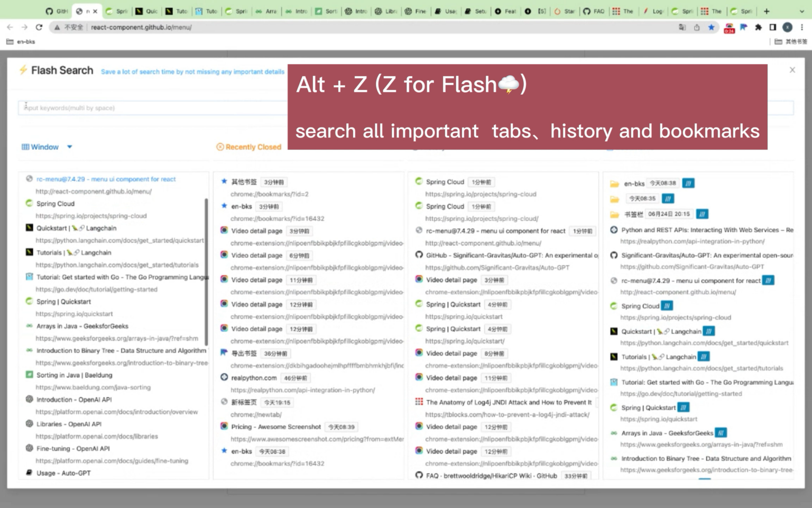The image size is (812, 508).
Task: Click blue badge beside Tutorials Langchain bookmark
Action: [704, 357]
